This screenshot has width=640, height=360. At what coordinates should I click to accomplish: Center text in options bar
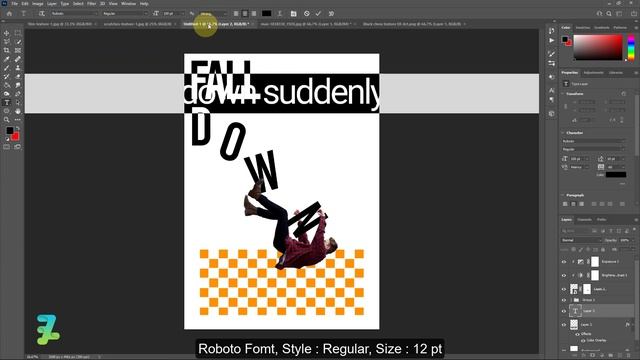tap(245, 13)
